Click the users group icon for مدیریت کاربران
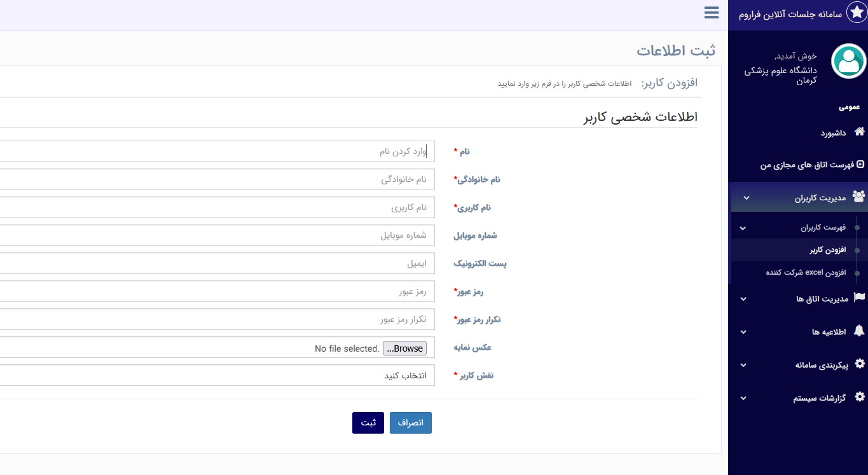Image resolution: width=868 pixels, height=475 pixels. 858,197
